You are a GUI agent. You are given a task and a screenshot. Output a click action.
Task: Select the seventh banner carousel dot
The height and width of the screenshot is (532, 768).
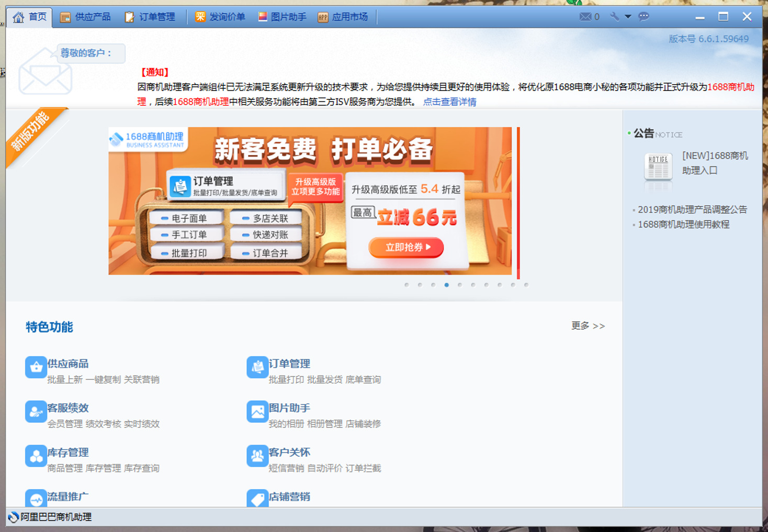click(x=487, y=285)
